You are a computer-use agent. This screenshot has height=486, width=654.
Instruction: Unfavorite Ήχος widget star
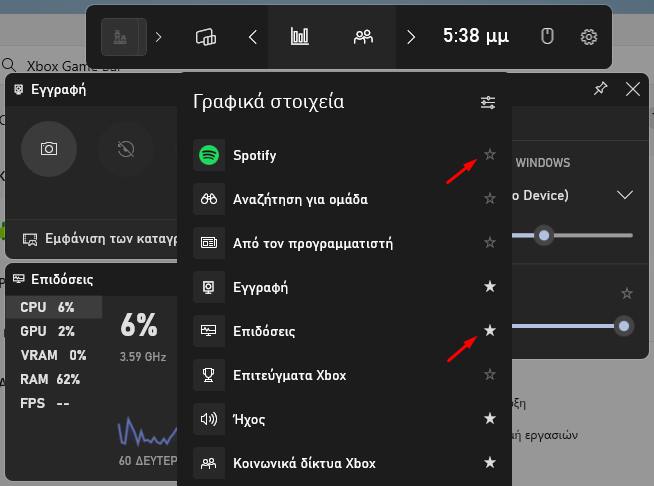[x=490, y=418]
